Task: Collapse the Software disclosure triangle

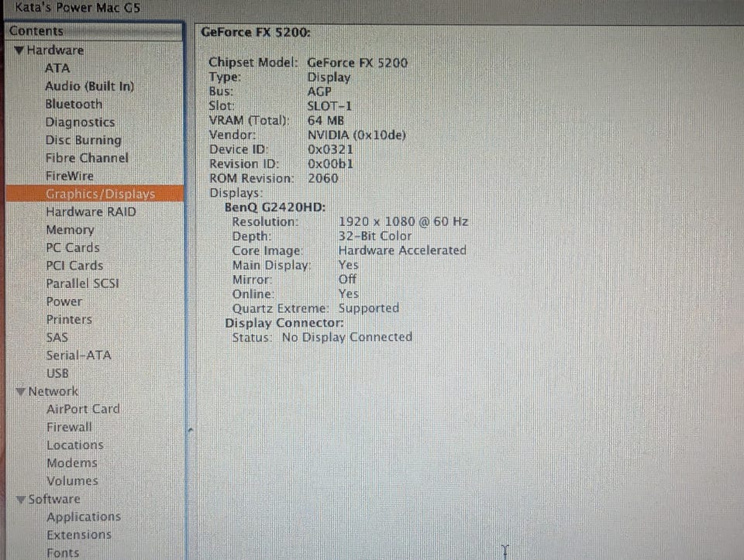Action: [x=20, y=500]
